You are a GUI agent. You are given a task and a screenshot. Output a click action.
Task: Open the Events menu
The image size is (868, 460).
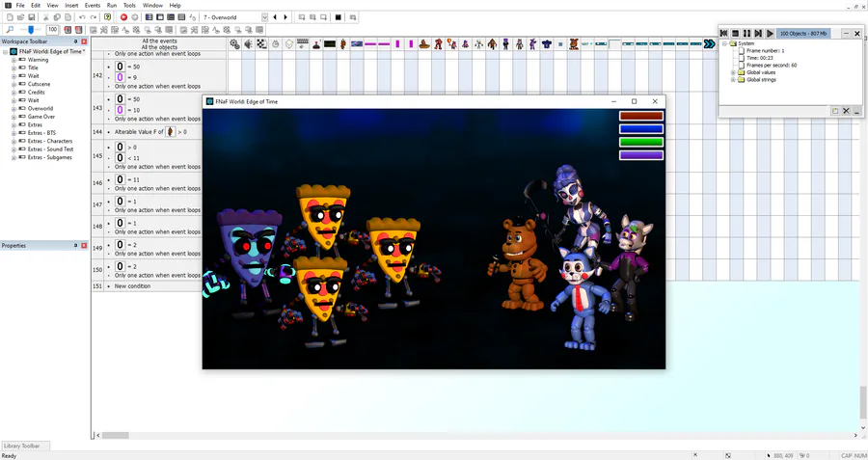(x=93, y=6)
